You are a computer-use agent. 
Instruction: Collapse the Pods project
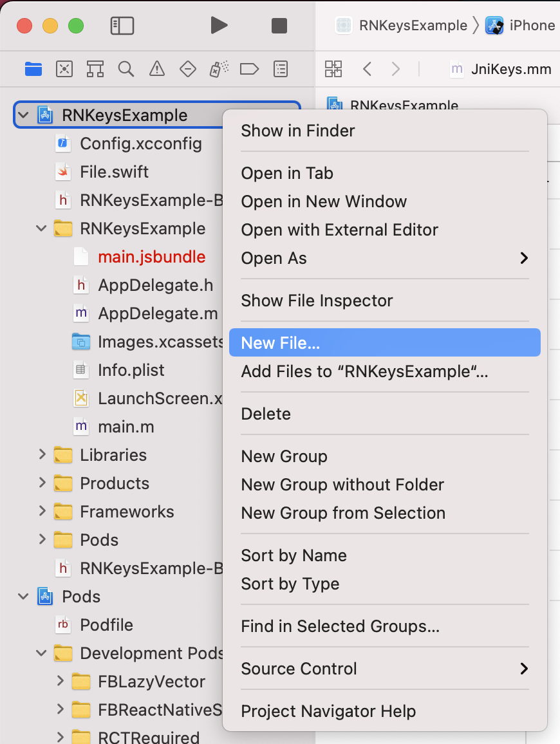pos(23,596)
